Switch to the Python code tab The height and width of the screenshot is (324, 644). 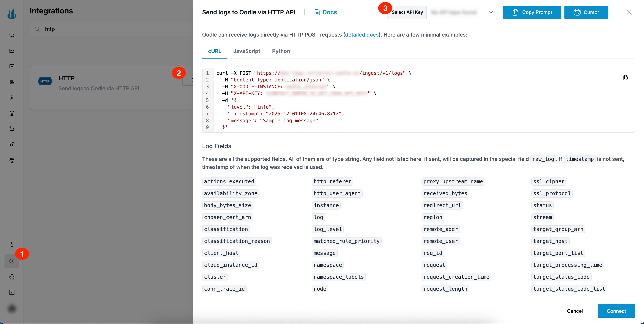click(x=281, y=51)
